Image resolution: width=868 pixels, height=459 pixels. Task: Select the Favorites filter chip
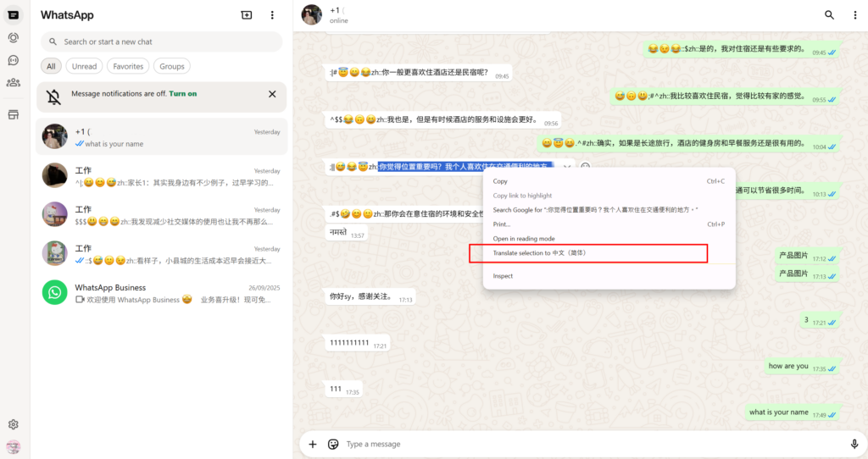[x=128, y=66]
